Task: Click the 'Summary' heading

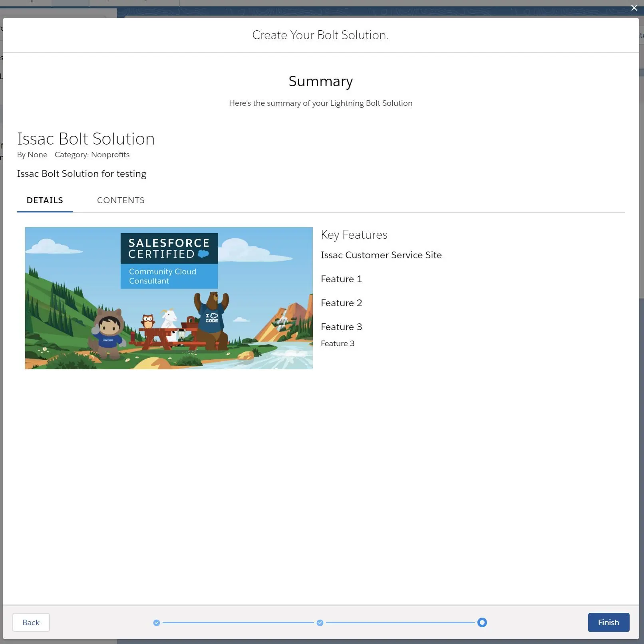Action: (x=321, y=81)
